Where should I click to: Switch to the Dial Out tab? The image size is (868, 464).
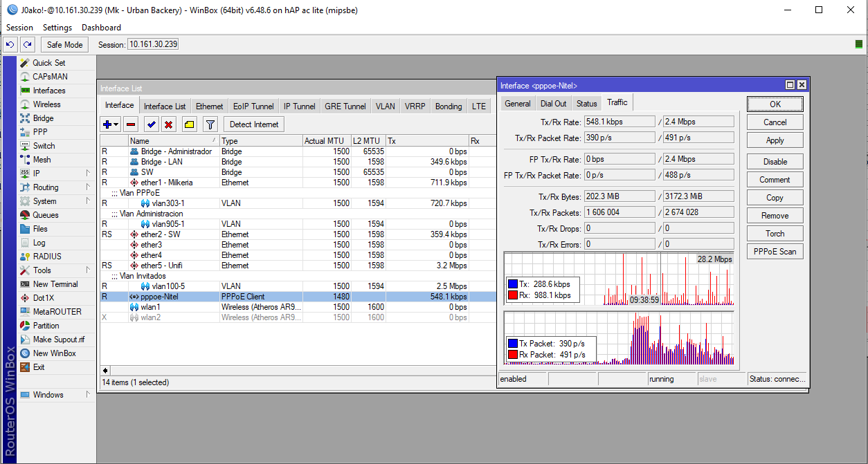(553, 104)
